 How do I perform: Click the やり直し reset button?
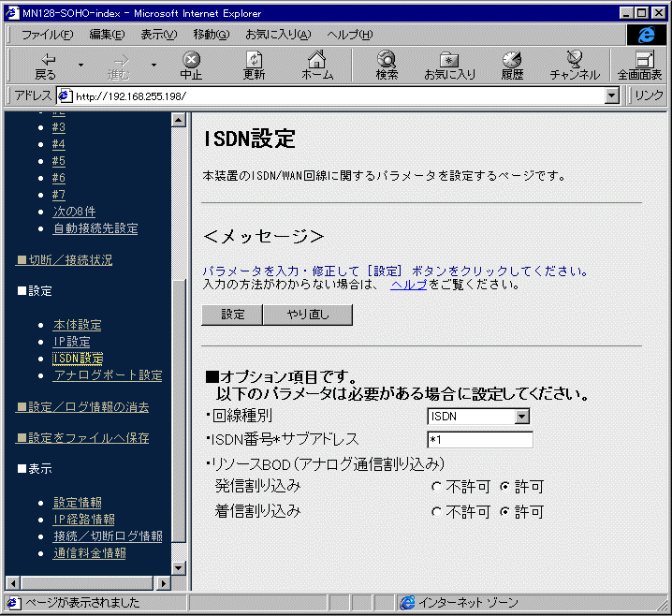point(308,315)
